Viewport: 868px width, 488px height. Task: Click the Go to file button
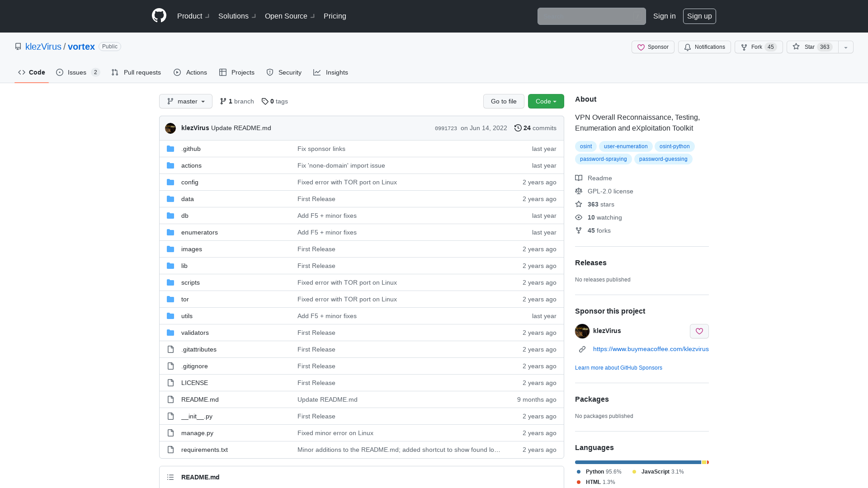(504, 101)
